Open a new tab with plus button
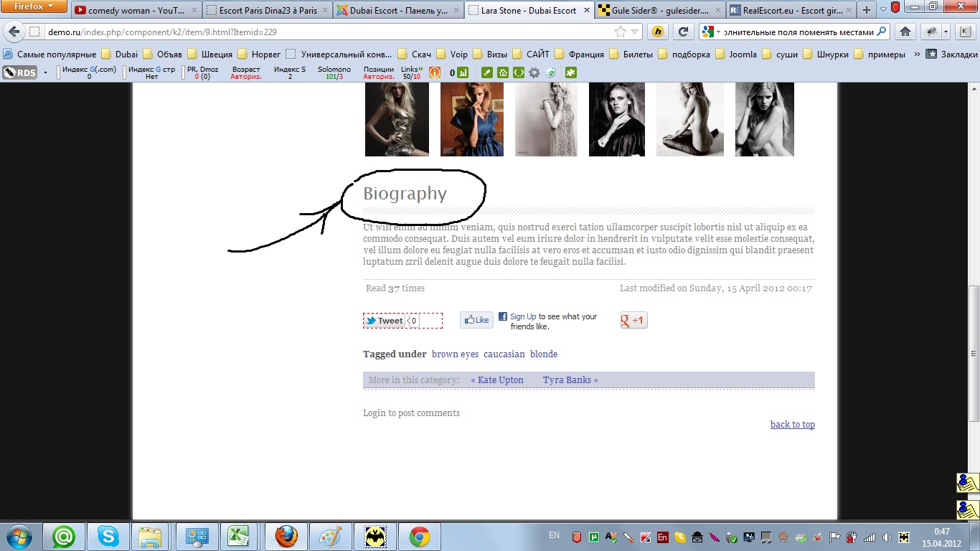The height and width of the screenshot is (551, 980). pyautogui.click(x=867, y=10)
